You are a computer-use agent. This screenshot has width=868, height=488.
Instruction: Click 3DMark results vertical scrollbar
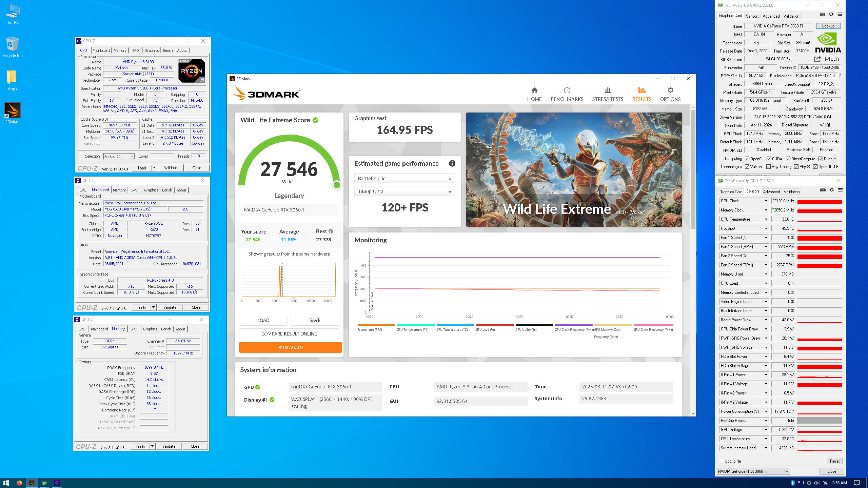693,169
